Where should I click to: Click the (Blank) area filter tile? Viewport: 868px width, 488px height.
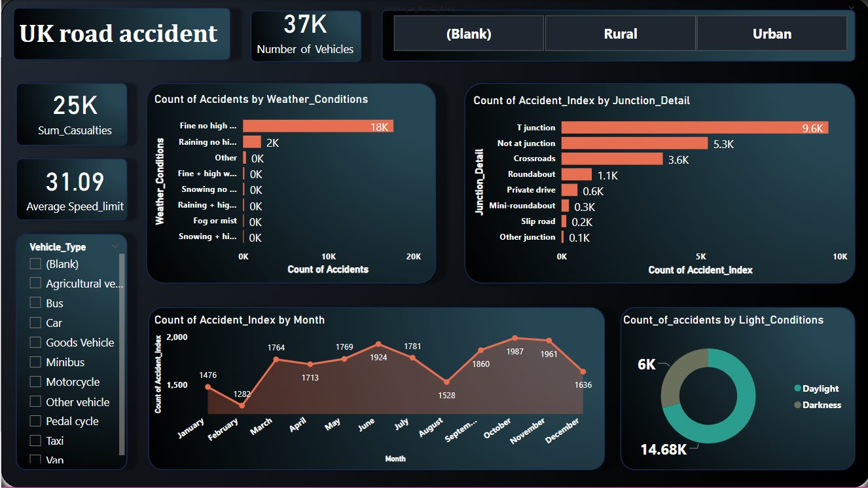[x=469, y=33]
